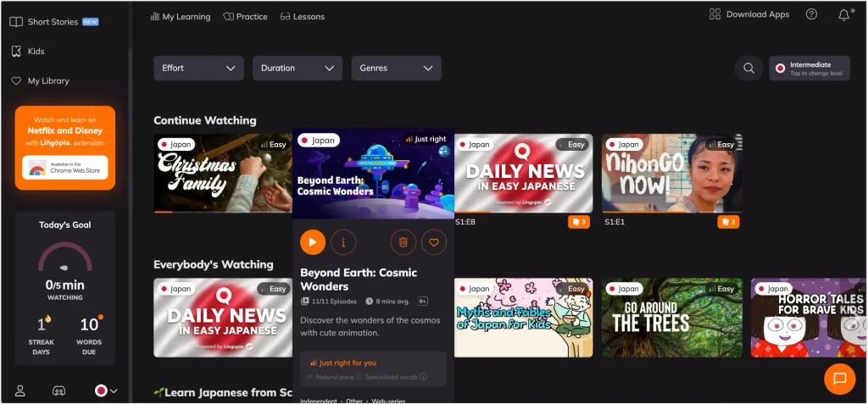Click the Everybody's Watching heading

[213, 264]
